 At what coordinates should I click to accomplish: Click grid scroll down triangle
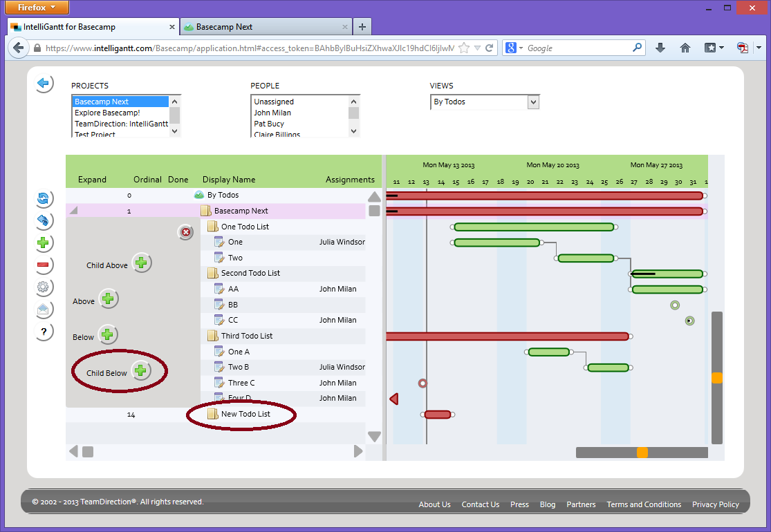click(x=374, y=436)
